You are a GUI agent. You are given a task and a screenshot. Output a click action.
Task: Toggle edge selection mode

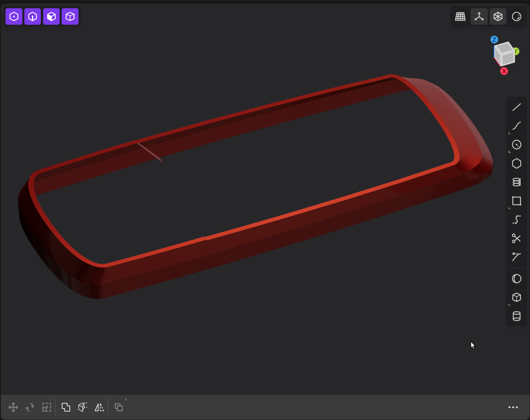33,16
